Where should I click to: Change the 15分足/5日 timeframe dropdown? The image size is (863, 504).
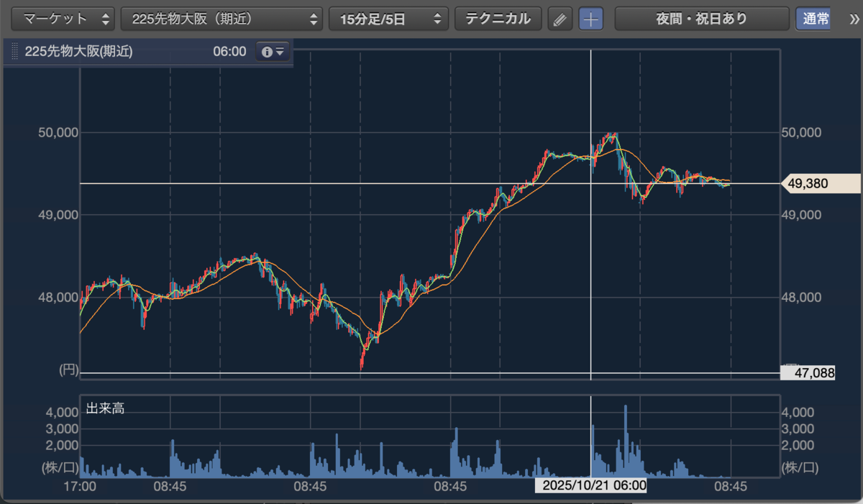(388, 19)
